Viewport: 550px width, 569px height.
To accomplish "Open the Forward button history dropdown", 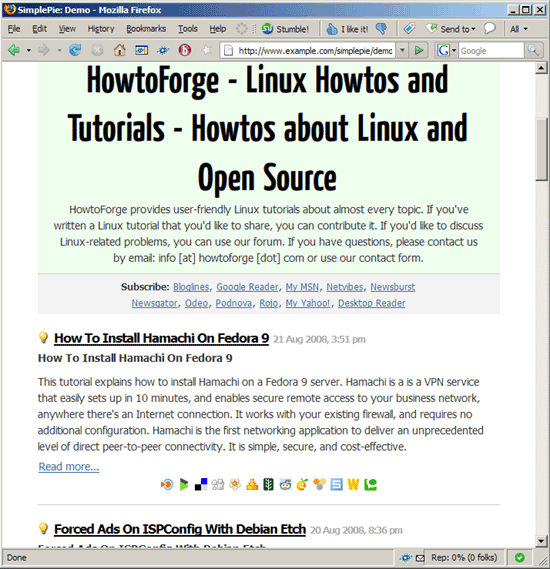I will pyautogui.click(x=59, y=50).
